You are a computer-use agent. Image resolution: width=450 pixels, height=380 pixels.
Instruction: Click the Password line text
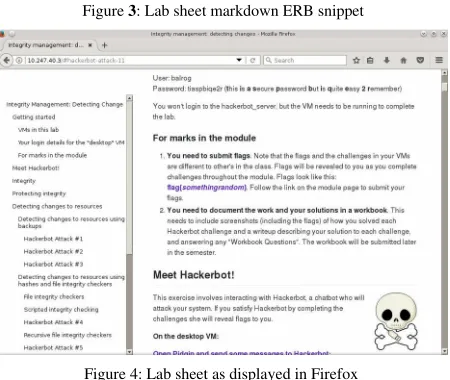point(277,89)
